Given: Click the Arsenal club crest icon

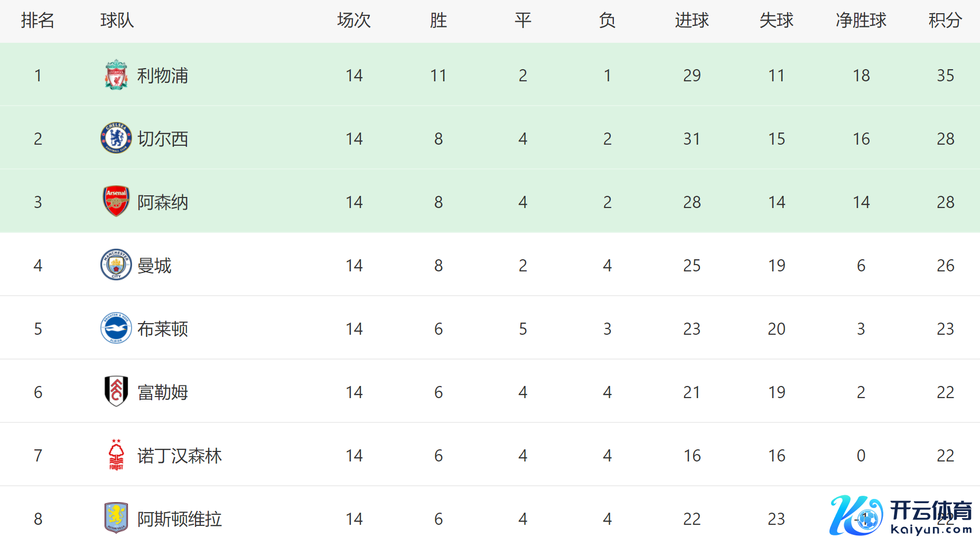Looking at the screenshot, I should point(116,201).
